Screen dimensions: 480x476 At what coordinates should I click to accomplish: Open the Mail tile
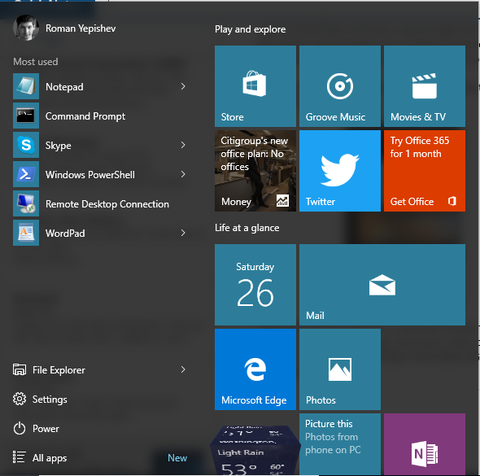[x=382, y=285]
